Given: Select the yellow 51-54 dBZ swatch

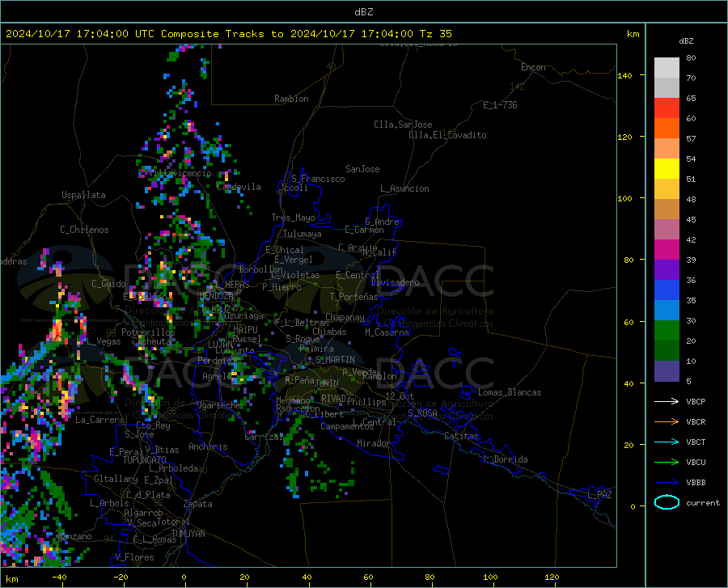Looking at the screenshot, I should (667, 169).
